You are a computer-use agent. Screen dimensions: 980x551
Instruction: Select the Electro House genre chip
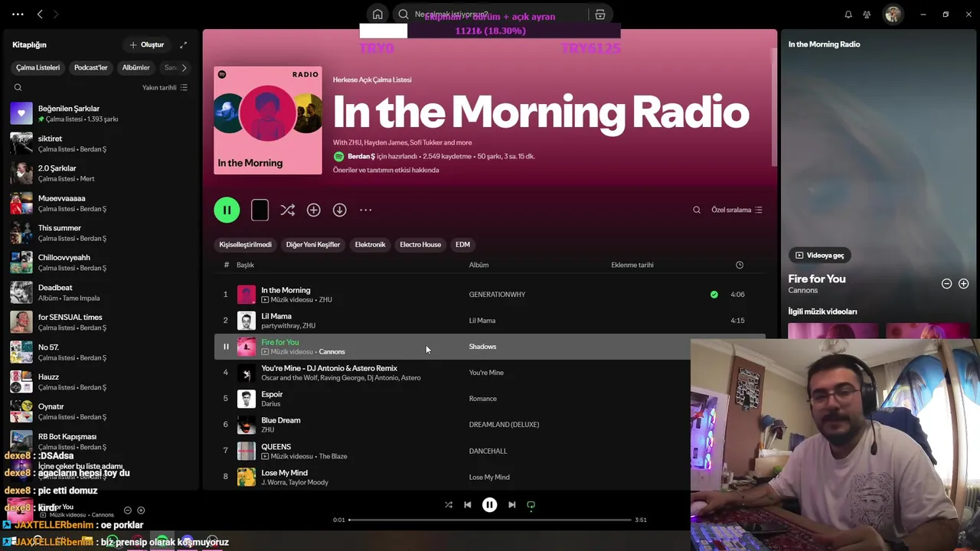pos(420,244)
